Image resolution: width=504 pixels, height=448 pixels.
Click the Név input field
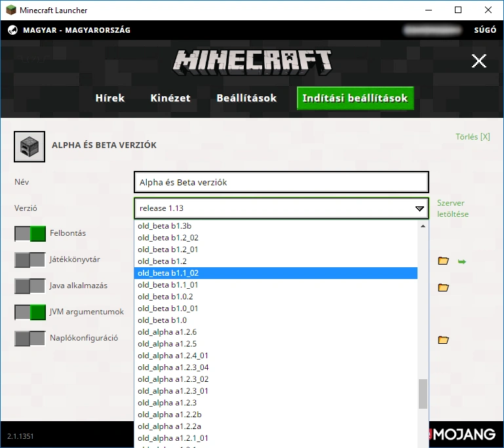281,182
